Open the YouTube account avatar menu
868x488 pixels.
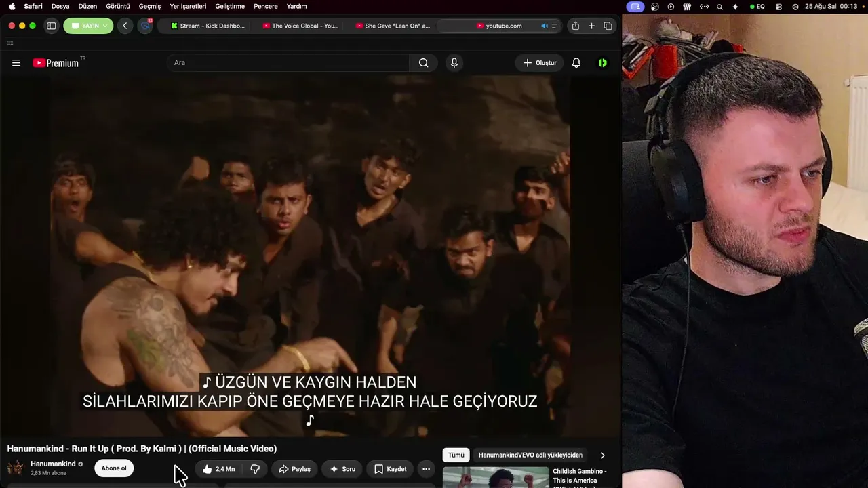point(603,63)
